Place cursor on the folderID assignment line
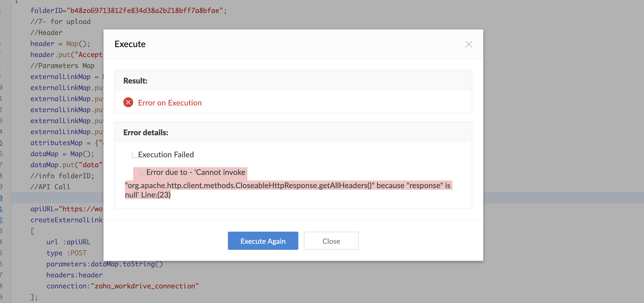Image resolution: width=644 pixels, height=303 pixels. pyautogui.click(x=128, y=11)
